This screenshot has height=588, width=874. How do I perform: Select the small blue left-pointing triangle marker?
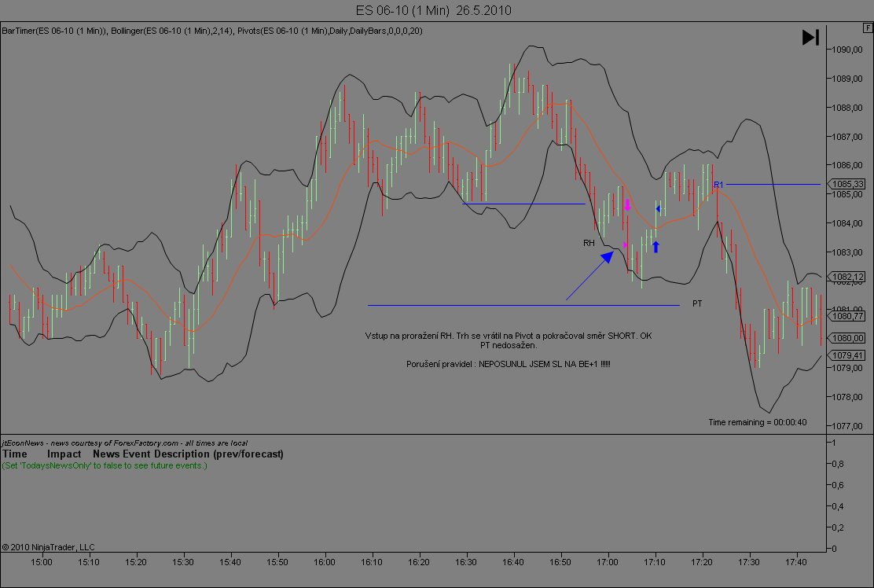pos(658,209)
